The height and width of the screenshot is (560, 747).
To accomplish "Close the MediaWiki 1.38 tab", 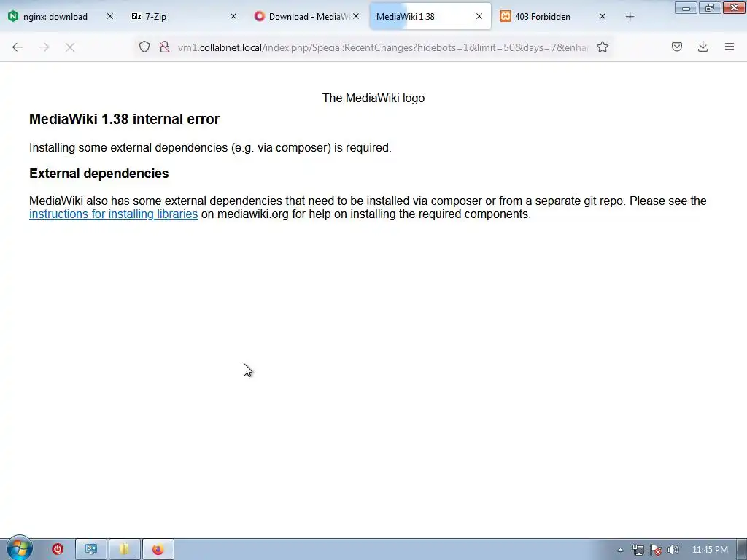I will coord(479,16).
